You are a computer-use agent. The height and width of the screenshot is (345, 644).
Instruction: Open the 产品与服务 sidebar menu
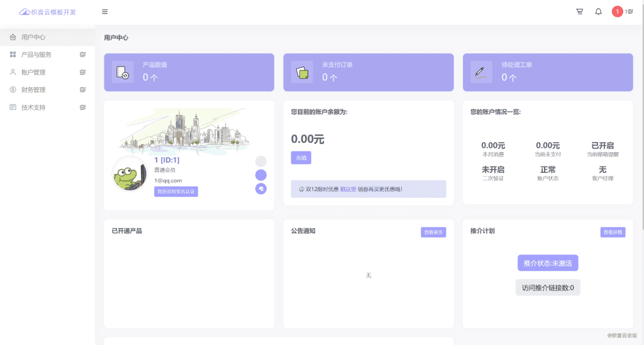point(47,55)
